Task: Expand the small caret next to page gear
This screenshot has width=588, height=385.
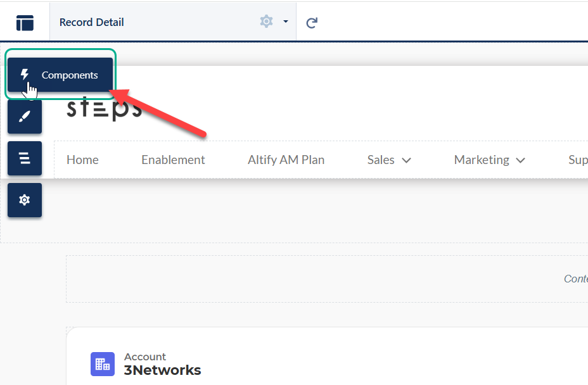Action: click(286, 22)
